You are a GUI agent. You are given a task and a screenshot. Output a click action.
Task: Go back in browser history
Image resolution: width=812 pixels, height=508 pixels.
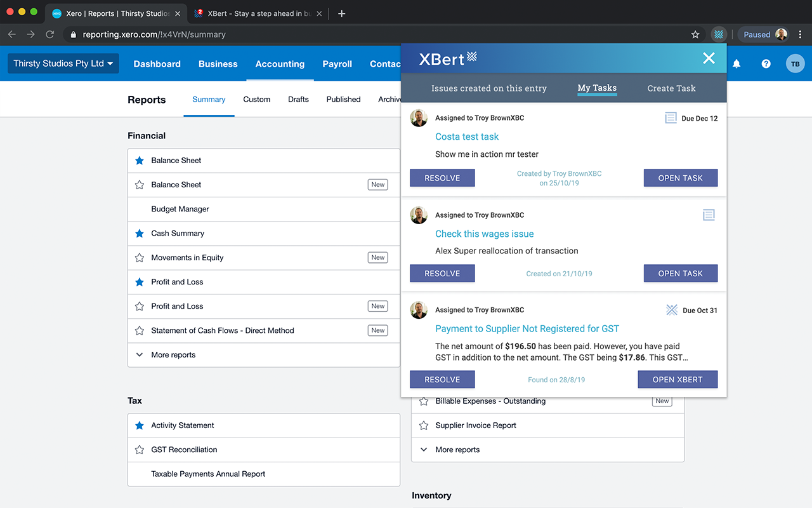(x=11, y=34)
